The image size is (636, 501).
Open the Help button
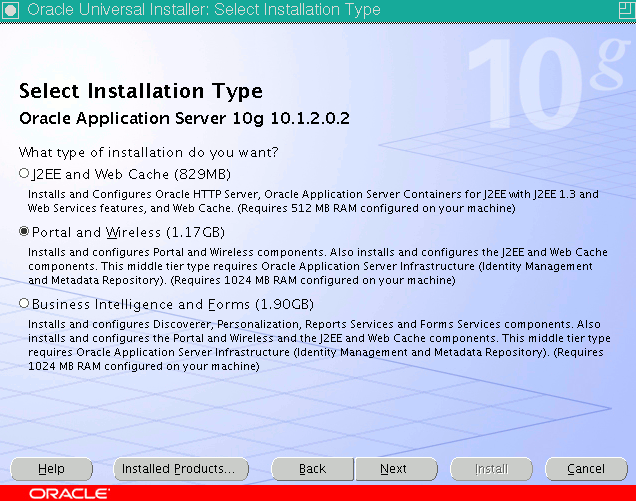[52, 469]
